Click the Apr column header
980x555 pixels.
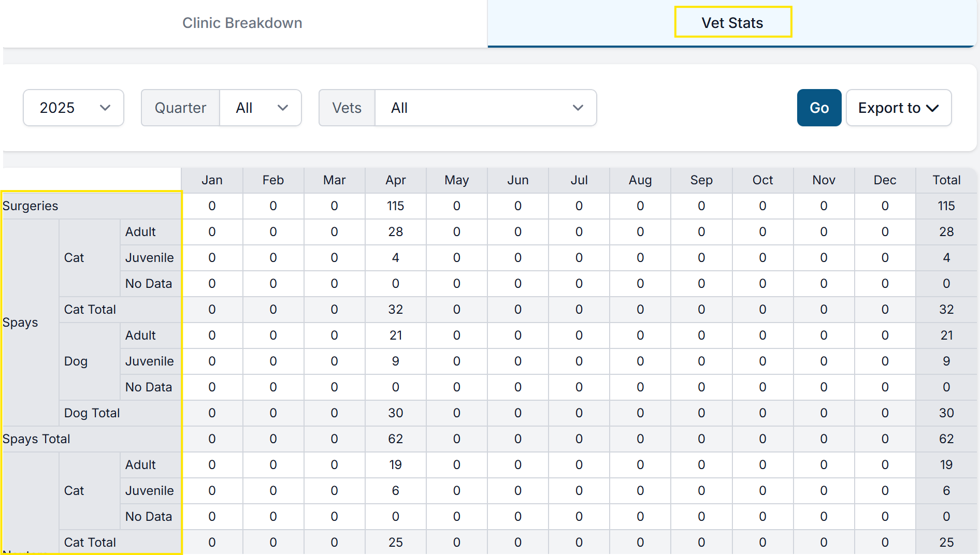pos(395,180)
